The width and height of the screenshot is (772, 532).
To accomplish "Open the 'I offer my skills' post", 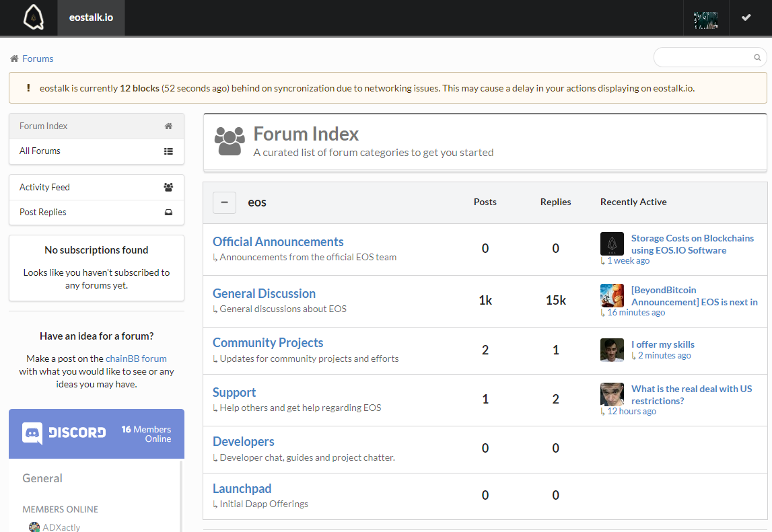I will pos(663,344).
